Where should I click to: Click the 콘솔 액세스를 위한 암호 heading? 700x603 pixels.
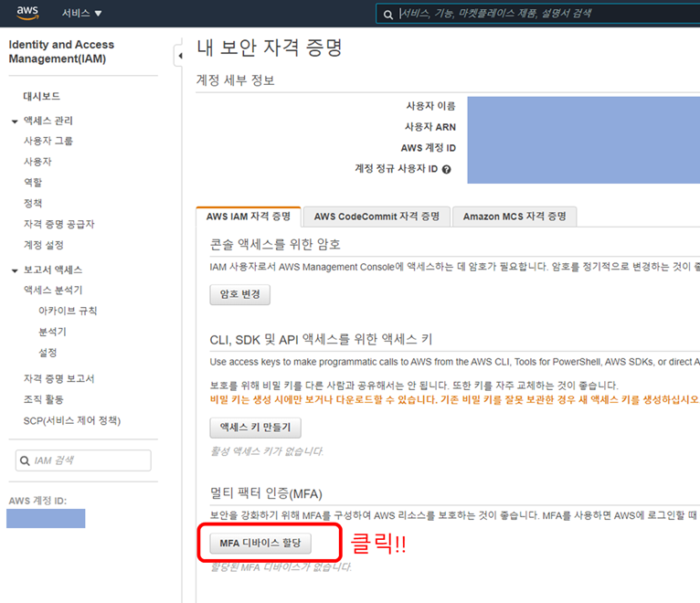(x=275, y=244)
